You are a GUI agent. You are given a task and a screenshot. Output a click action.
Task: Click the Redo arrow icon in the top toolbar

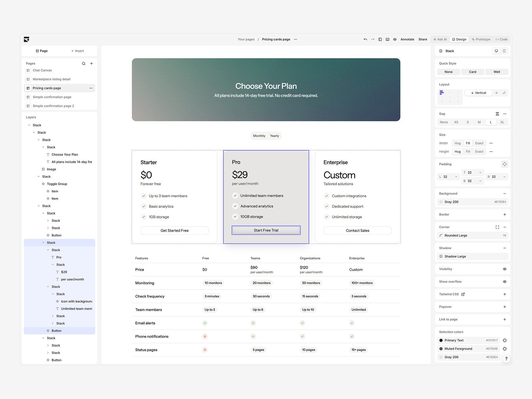pos(373,39)
